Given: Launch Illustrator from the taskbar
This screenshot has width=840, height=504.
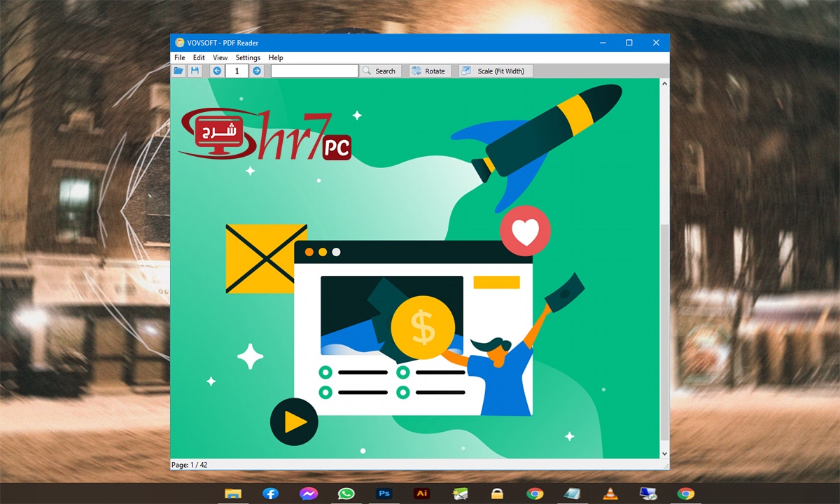Looking at the screenshot, I should pyautogui.click(x=421, y=493).
